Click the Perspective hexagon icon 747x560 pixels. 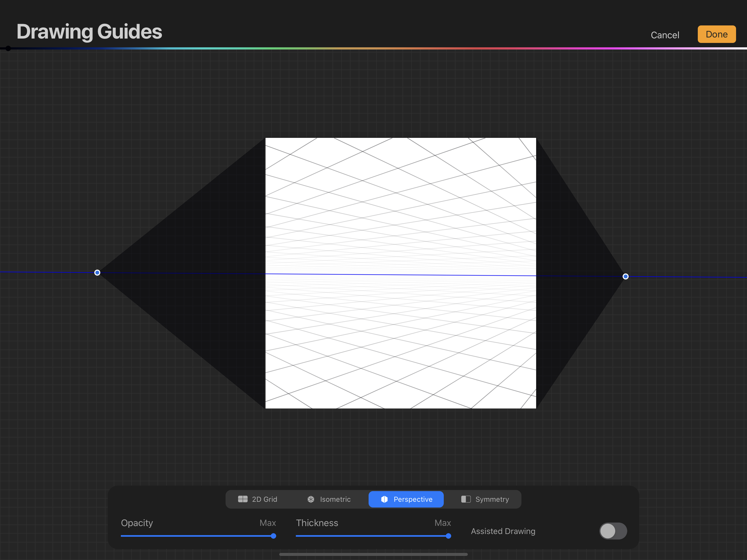[x=384, y=499]
